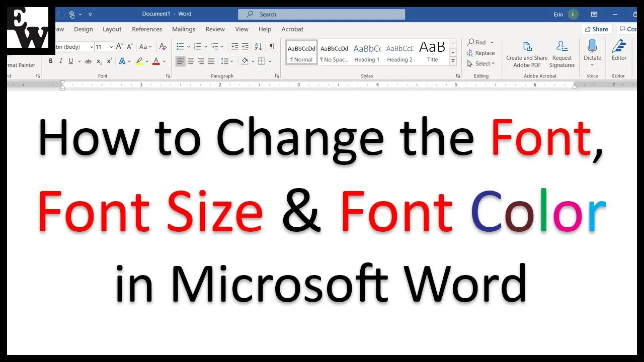This screenshot has height=362, width=644.
Task: Click the Ribbon Display Options icon
Action: click(x=594, y=15)
